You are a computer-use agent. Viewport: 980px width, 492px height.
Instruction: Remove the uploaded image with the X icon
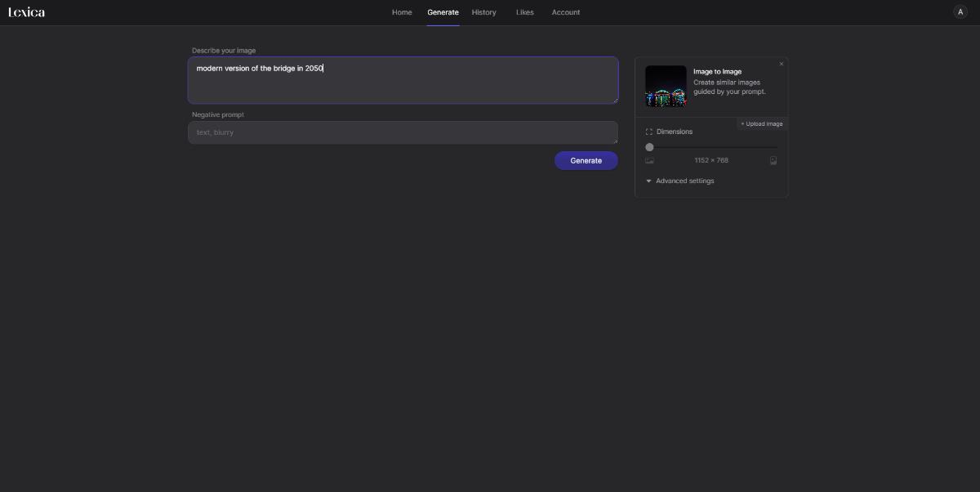781,64
